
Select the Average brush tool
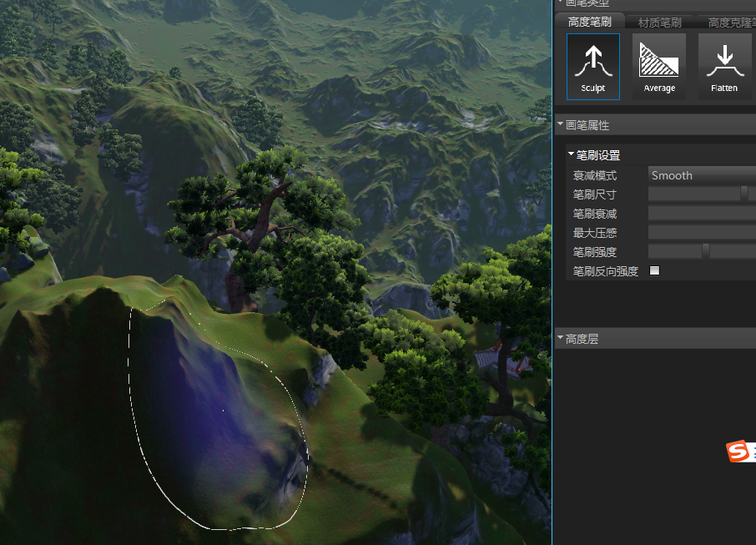659,67
